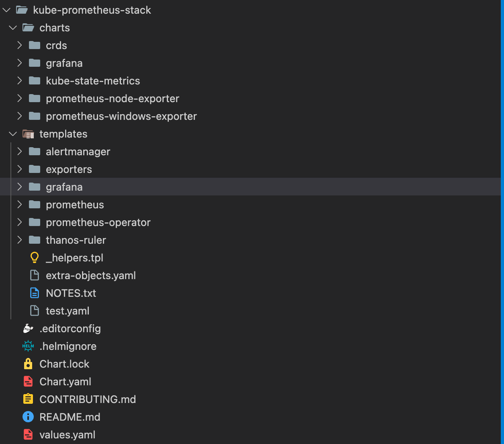Click the templates folder icon
Image resolution: width=504 pixels, height=444 pixels.
[x=28, y=134]
